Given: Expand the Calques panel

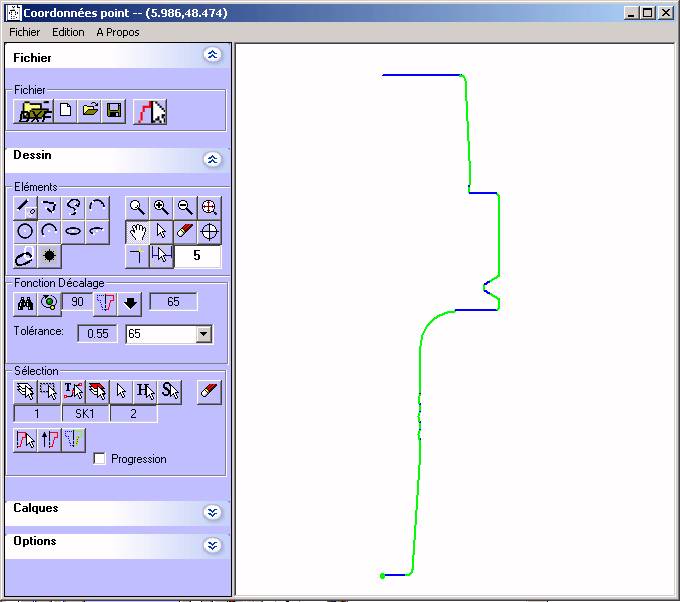Looking at the screenshot, I should pos(212,513).
